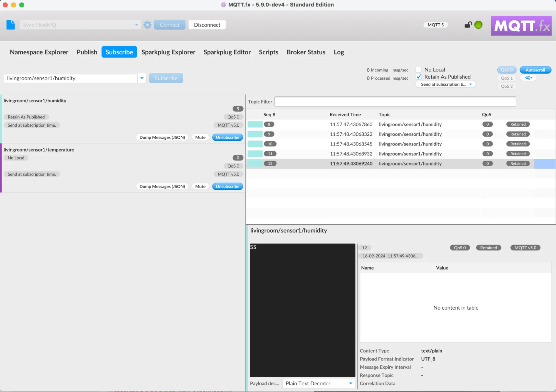Open the Send at subscription time dropdown
Screen dimensions: 556x392
pyautogui.click(x=446, y=84)
